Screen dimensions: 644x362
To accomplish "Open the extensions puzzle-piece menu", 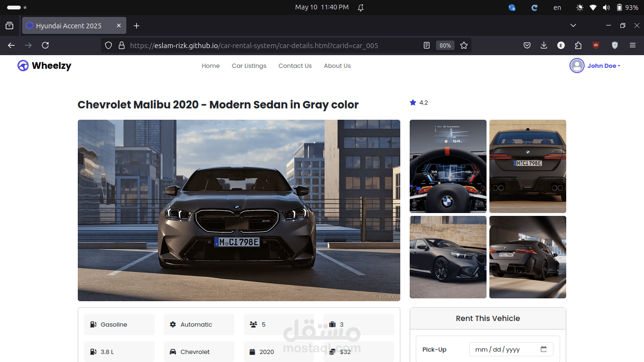I will click(x=578, y=45).
